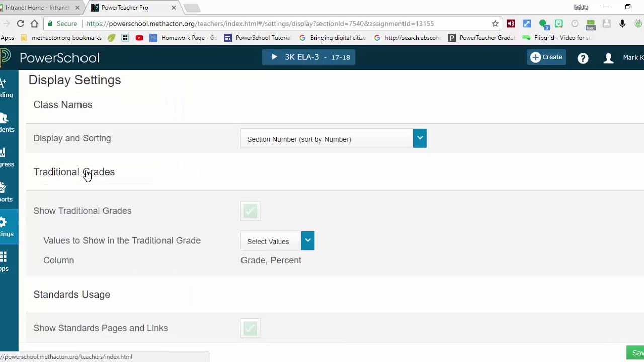Open the YouTube bookmark icon

point(139,38)
